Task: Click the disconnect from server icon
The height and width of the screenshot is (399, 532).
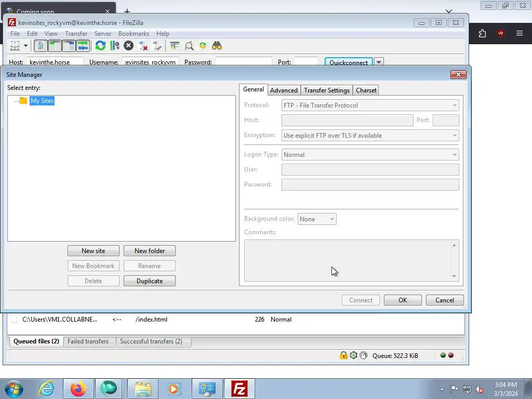Action: (143, 46)
